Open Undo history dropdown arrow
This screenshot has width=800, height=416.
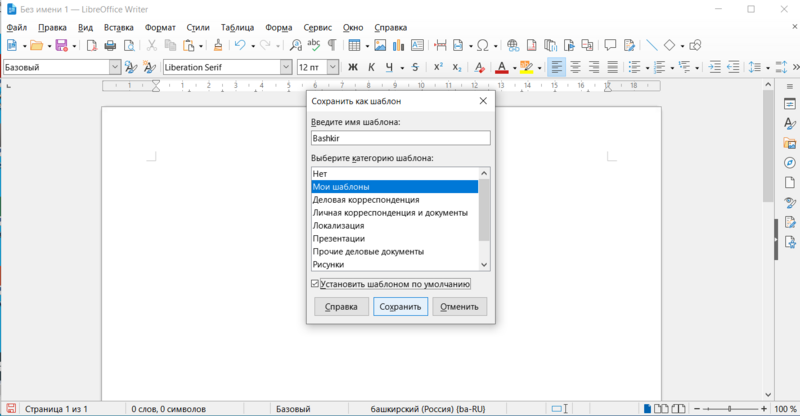pos(253,46)
